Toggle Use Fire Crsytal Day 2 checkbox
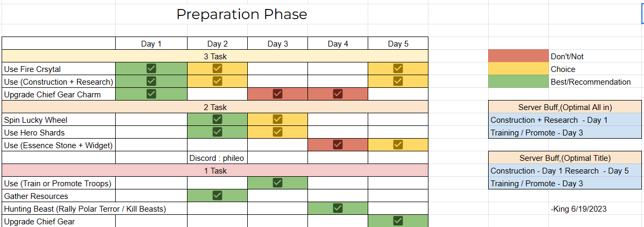This screenshot has height=227, width=644. coord(217,68)
